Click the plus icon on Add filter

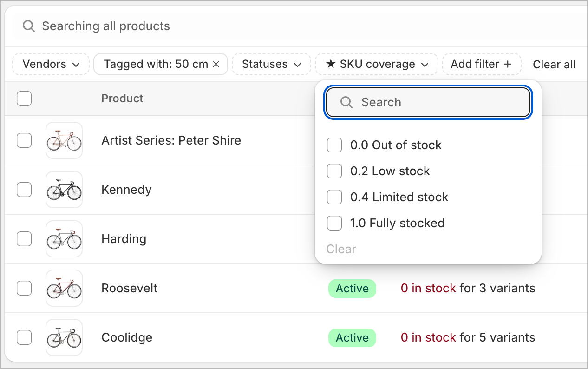(508, 64)
